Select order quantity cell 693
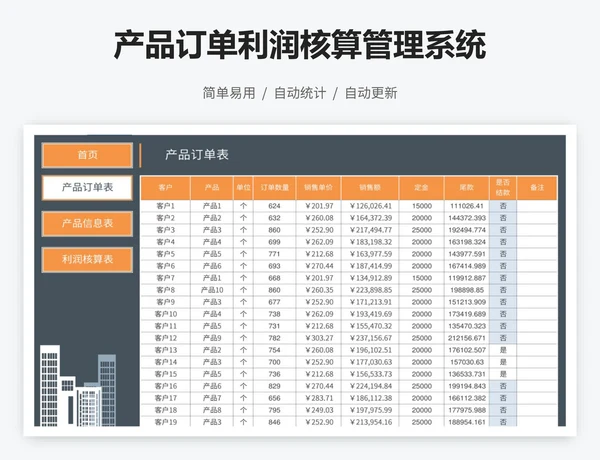Screen dimensions: 600x460 coord(274,266)
